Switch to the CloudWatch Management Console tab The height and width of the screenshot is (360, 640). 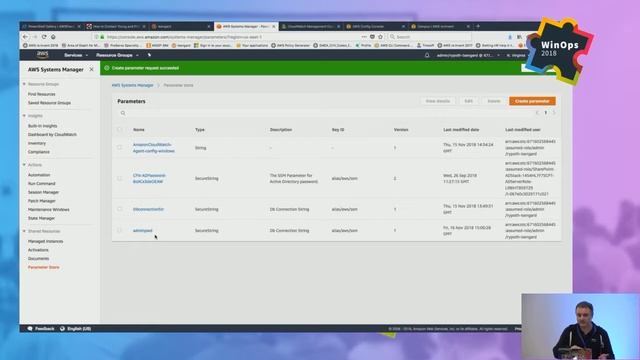[310, 26]
